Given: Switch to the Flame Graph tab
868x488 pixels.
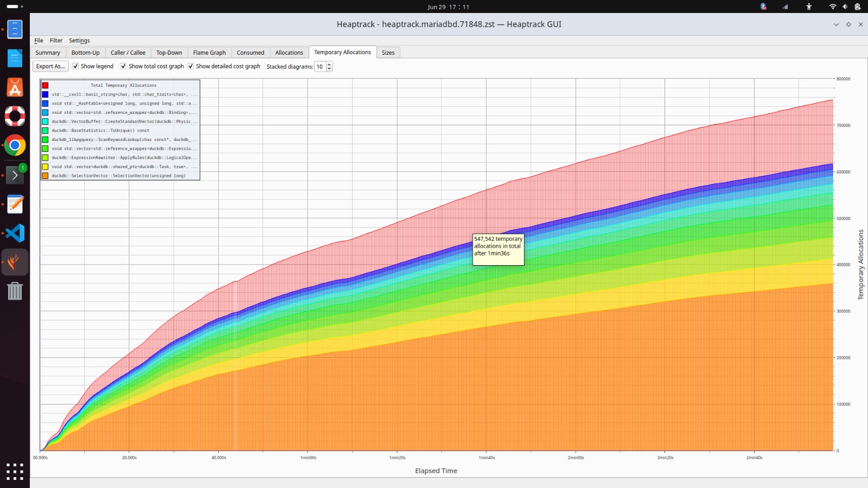Looking at the screenshot, I should click(x=209, y=53).
